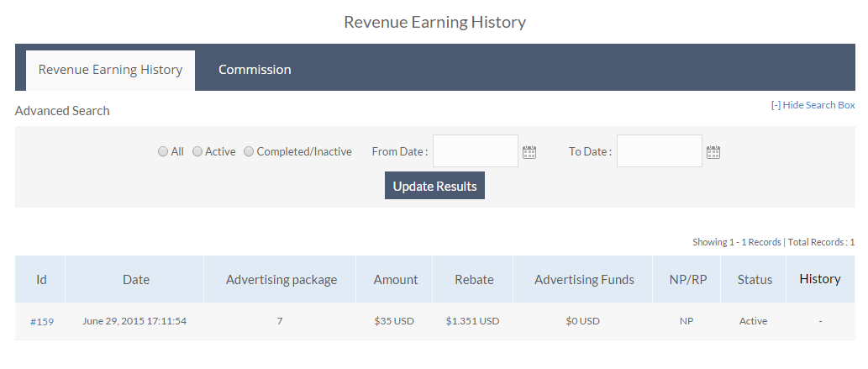Image resolution: width=868 pixels, height=369 pixels.
Task: Click the Id column header
Action: (x=41, y=280)
